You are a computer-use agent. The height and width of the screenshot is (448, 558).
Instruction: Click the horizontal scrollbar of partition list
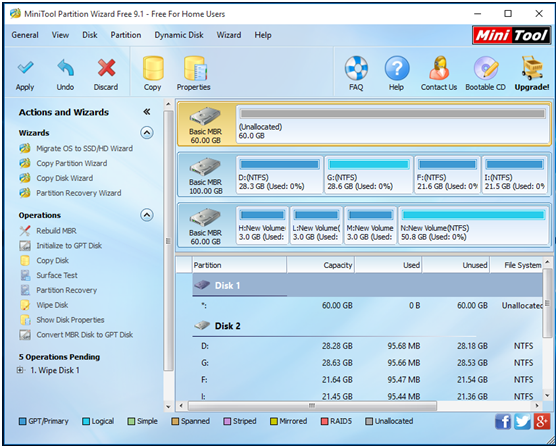pos(312,406)
